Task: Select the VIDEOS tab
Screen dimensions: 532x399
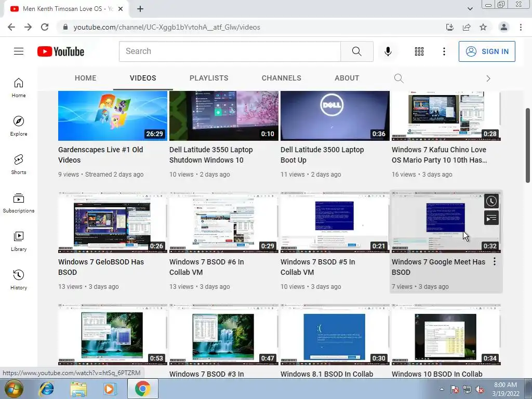Action: (x=143, y=78)
